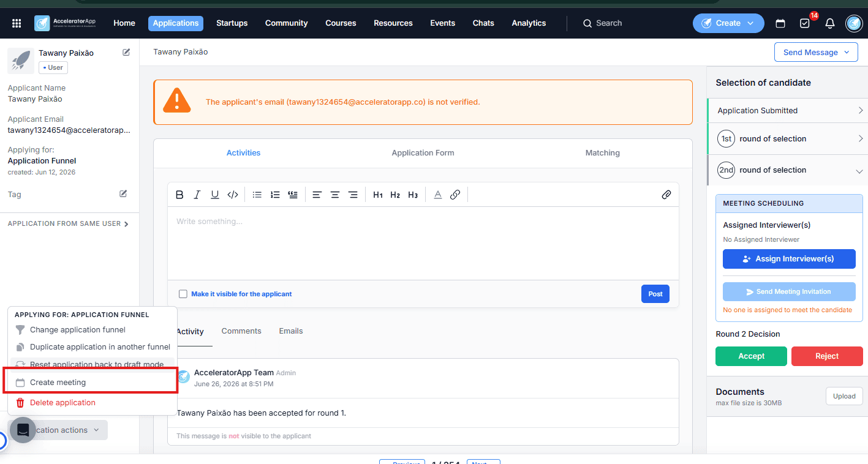Viewport: 868px width, 464px height.
Task: Edit applicant details with pencil icon
Action: pyautogui.click(x=126, y=53)
